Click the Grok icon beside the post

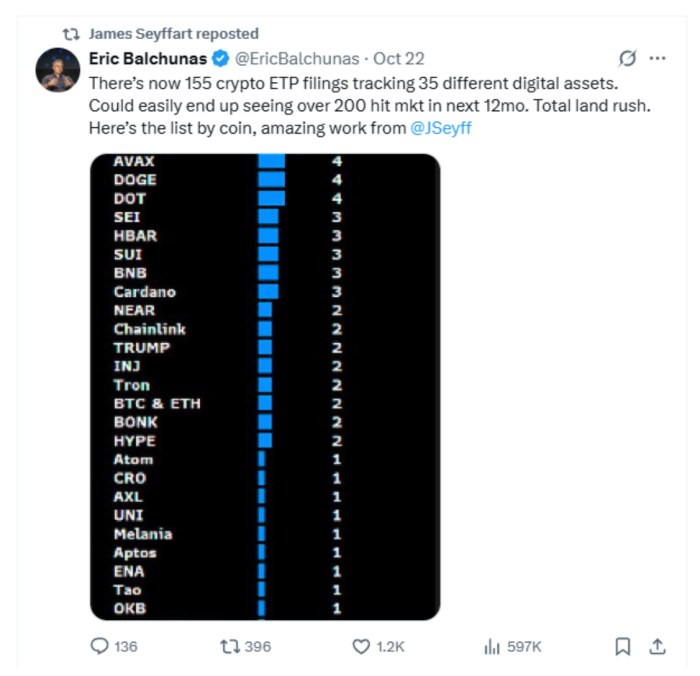point(628,58)
